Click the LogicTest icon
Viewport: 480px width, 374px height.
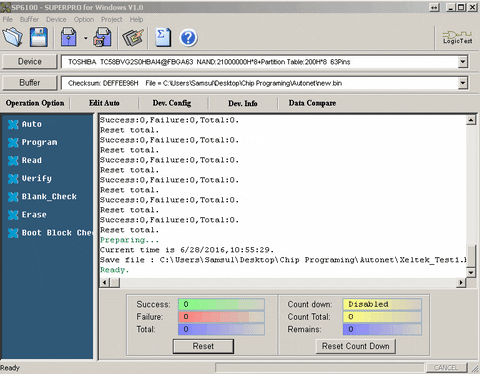click(x=457, y=37)
